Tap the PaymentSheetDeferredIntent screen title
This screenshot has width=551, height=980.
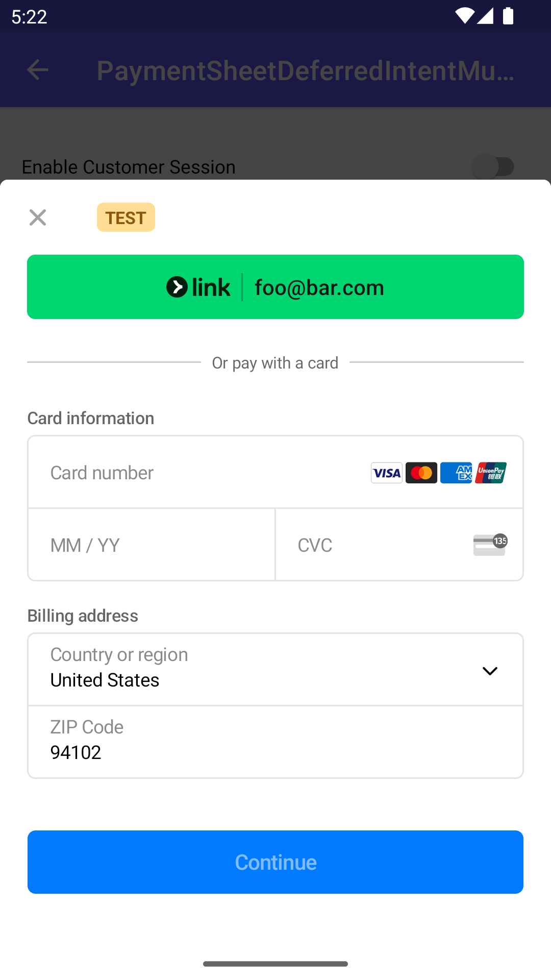(x=305, y=70)
